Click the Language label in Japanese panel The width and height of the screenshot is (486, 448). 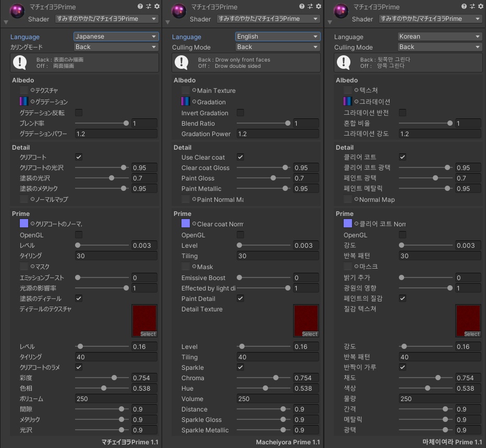[25, 37]
